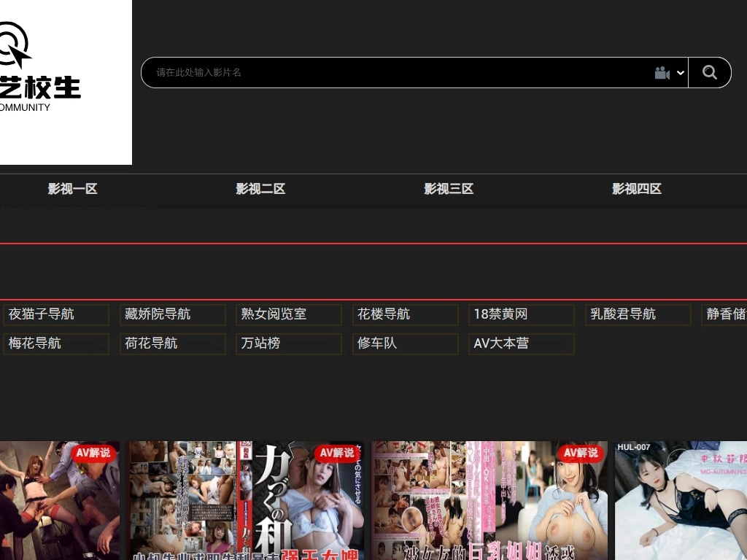
Task: Open the 万站榜 link
Action: click(x=288, y=343)
